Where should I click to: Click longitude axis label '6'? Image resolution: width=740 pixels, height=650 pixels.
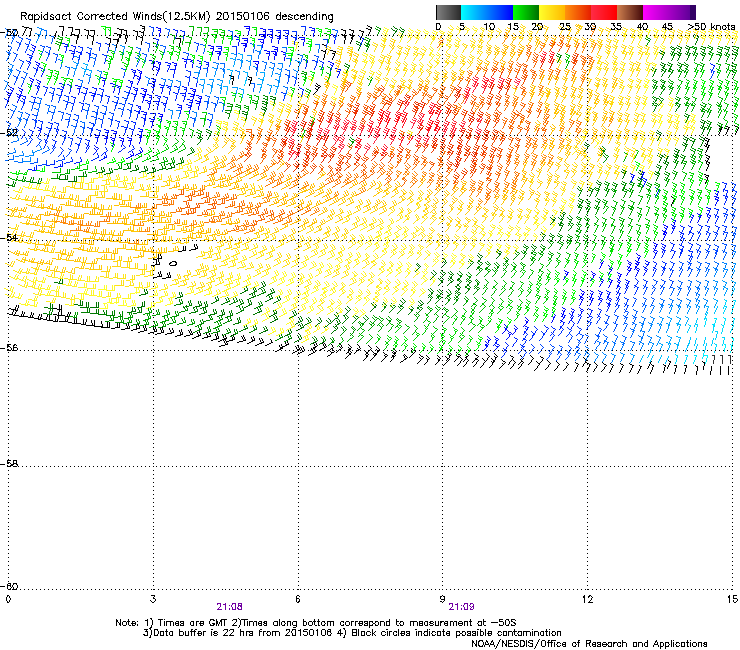click(298, 599)
